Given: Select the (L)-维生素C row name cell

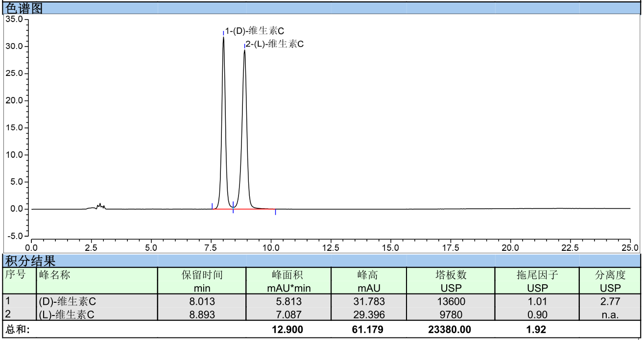Looking at the screenshot, I should 67,315.
